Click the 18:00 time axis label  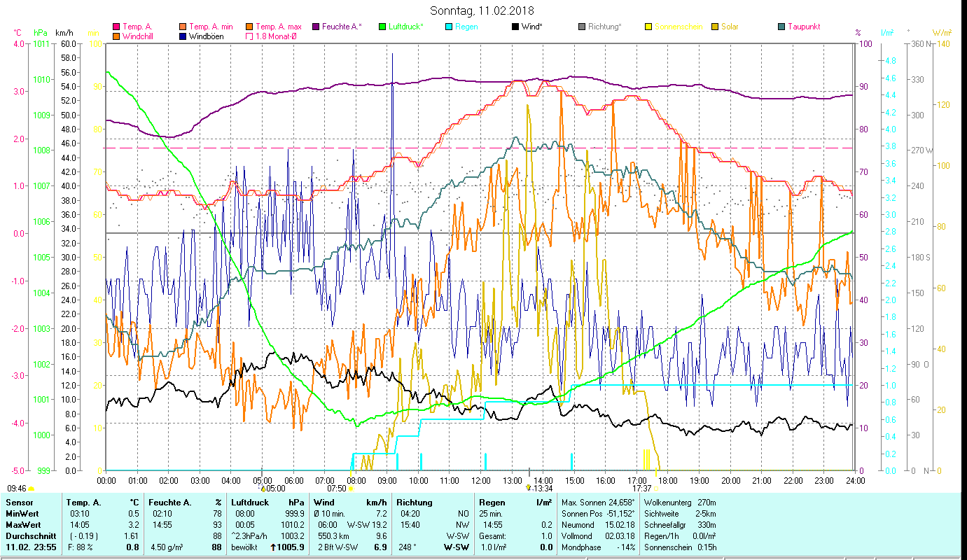tap(668, 481)
